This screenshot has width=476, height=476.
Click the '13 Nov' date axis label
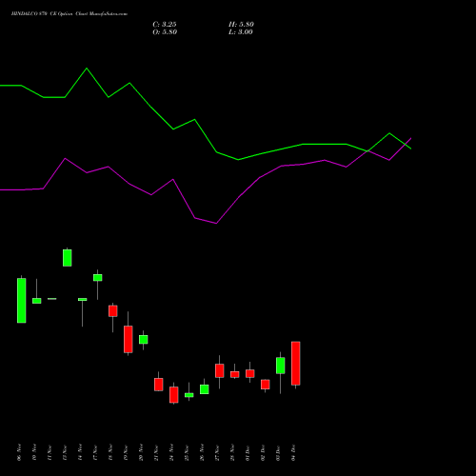(65, 452)
